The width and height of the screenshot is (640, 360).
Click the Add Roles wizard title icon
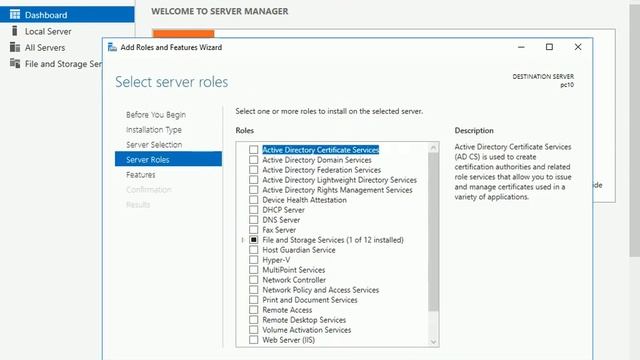click(x=112, y=47)
